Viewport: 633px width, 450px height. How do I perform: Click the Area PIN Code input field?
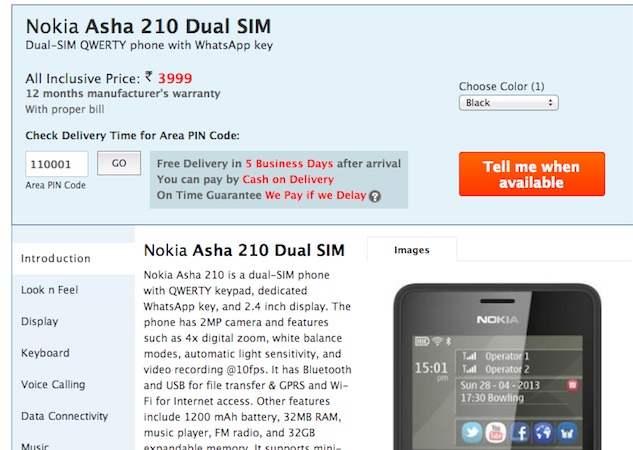point(57,164)
